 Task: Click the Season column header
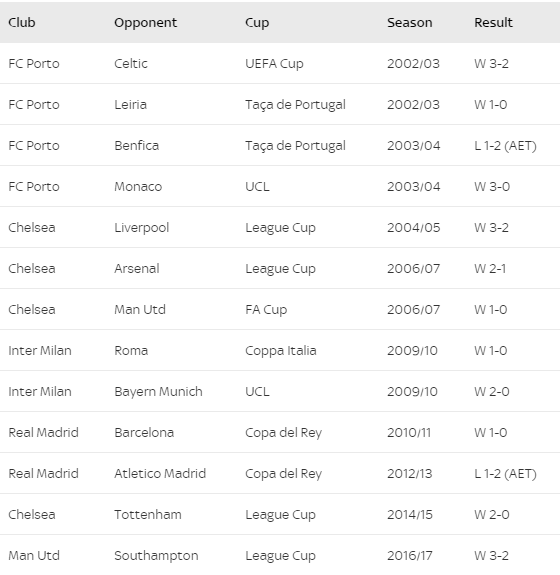pyautogui.click(x=409, y=23)
